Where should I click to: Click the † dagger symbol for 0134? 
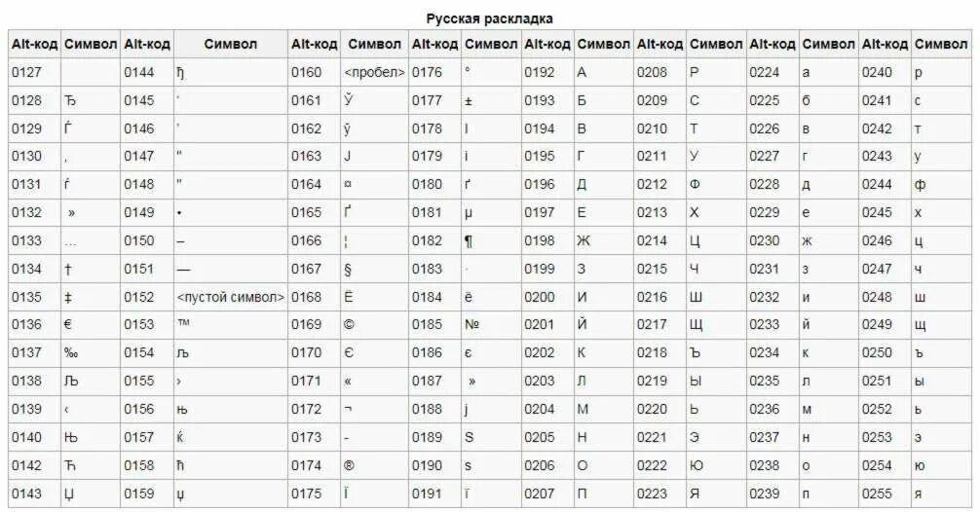pyautogui.click(x=67, y=269)
